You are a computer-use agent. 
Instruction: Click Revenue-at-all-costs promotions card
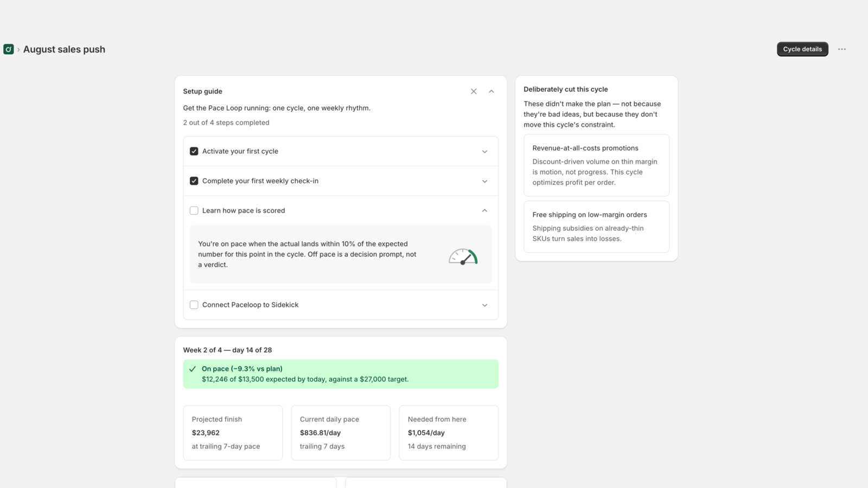(597, 165)
